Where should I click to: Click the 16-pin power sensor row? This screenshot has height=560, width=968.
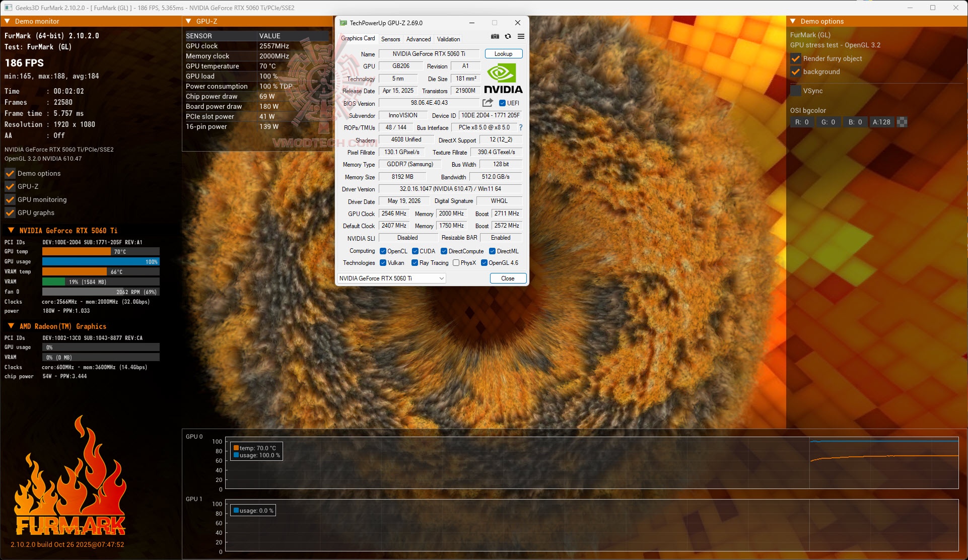257,126
